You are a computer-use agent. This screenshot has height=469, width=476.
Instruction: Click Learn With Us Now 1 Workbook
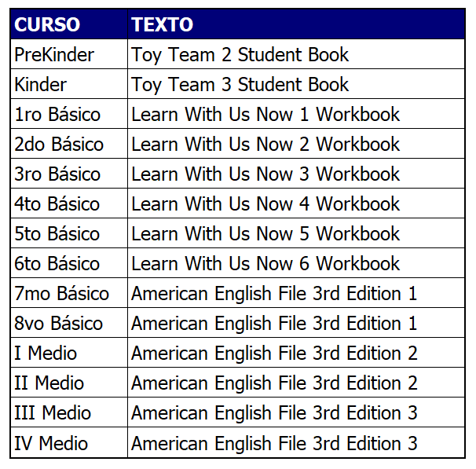click(x=265, y=115)
